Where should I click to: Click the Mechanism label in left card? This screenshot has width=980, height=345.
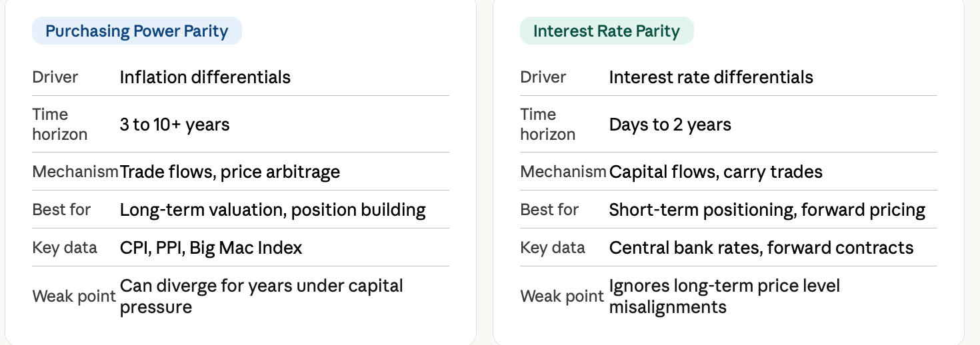[75, 172]
